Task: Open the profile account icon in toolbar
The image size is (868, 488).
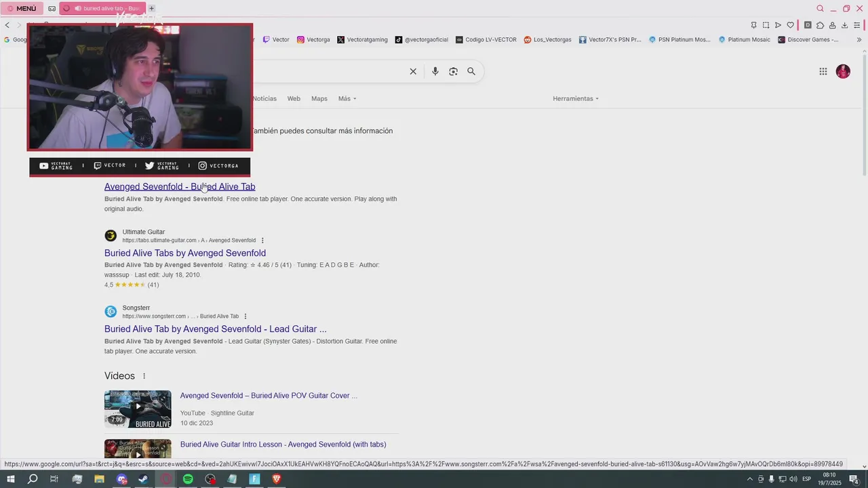Action: (832, 25)
